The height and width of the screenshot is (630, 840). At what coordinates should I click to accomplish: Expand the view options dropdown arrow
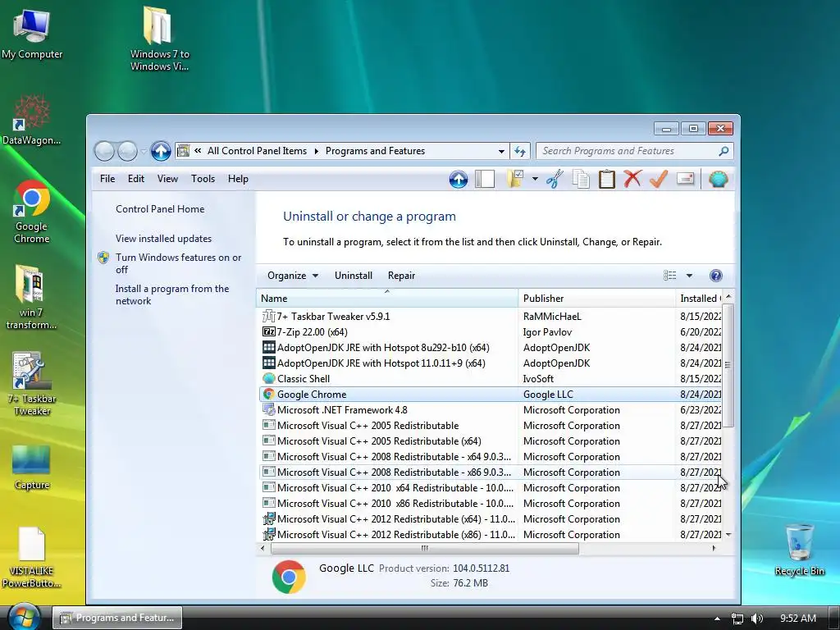coord(689,276)
